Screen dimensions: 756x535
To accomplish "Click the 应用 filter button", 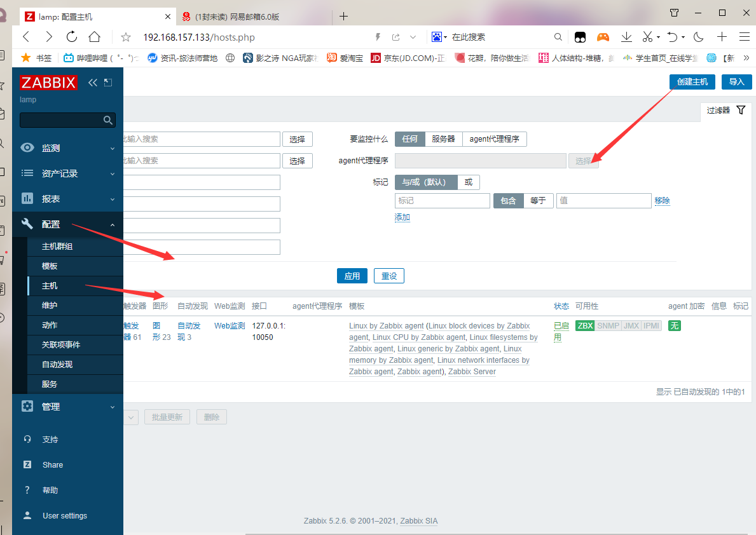I will point(352,276).
